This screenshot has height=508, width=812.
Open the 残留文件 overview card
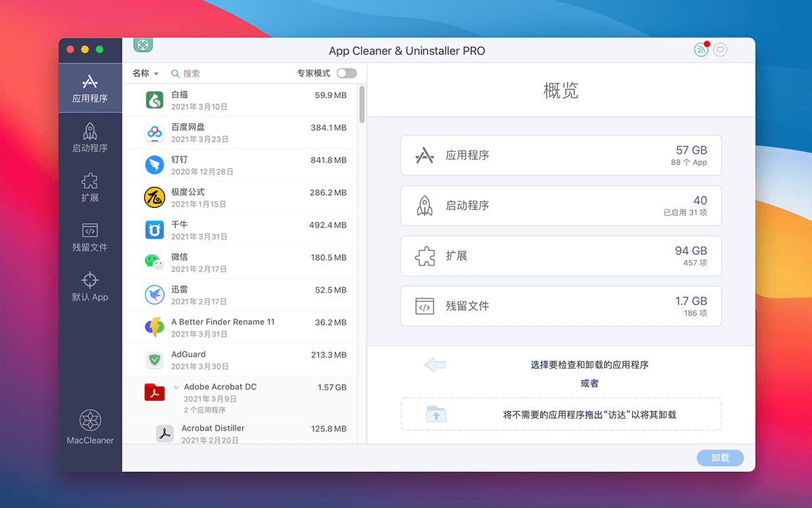tap(561, 306)
